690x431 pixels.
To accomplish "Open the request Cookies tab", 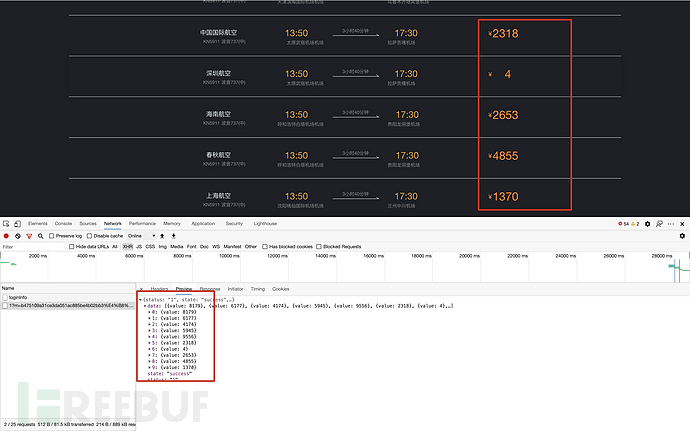I will (281, 289).
